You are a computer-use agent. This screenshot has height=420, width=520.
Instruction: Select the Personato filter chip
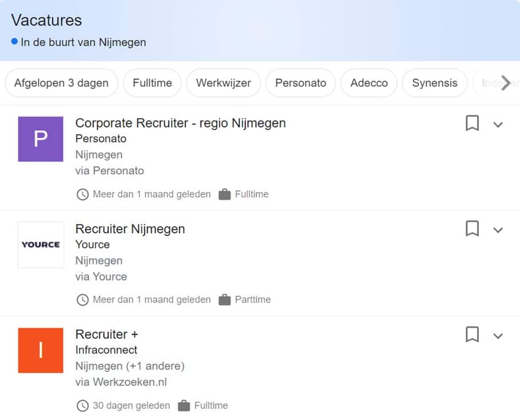click(300, 83)
